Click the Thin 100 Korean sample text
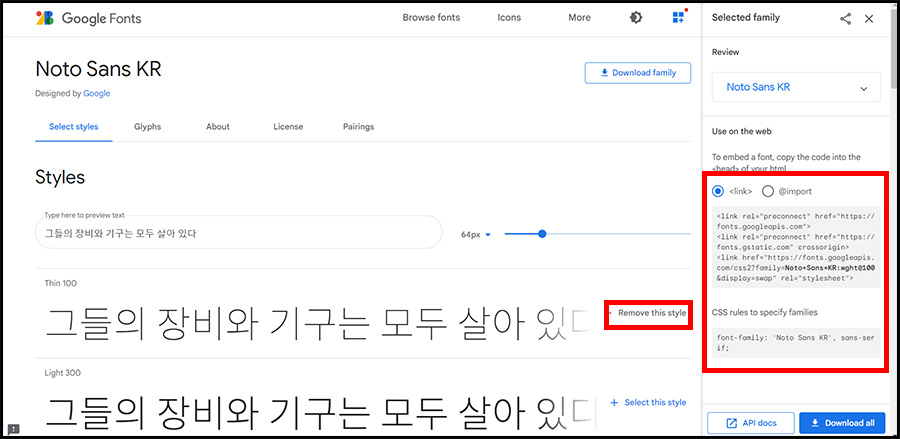 pos(321,325)
